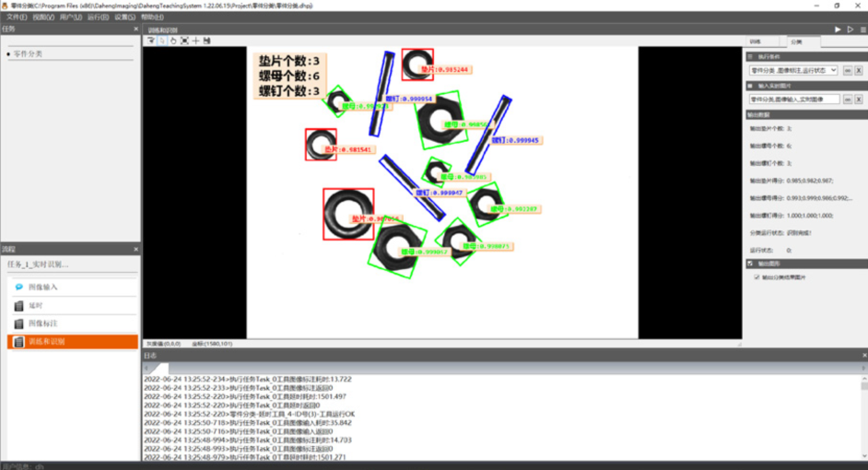Open the 执行条件 dropdown list

[833, 70]
